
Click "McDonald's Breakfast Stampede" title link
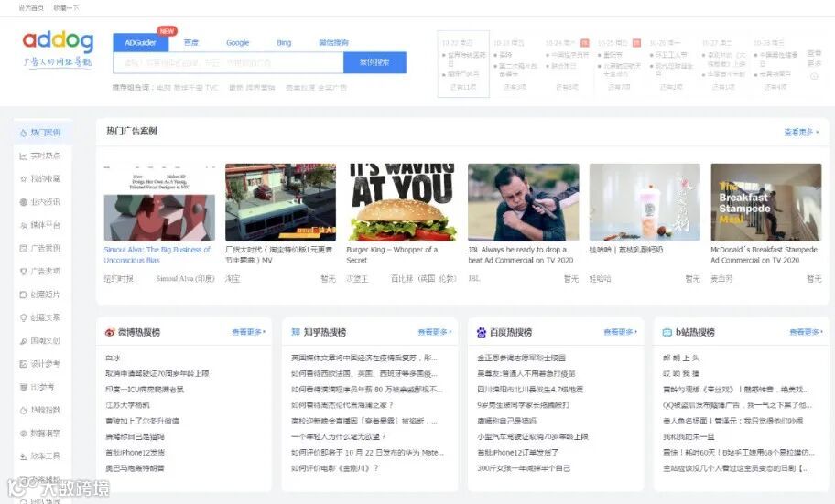point(764,255)
